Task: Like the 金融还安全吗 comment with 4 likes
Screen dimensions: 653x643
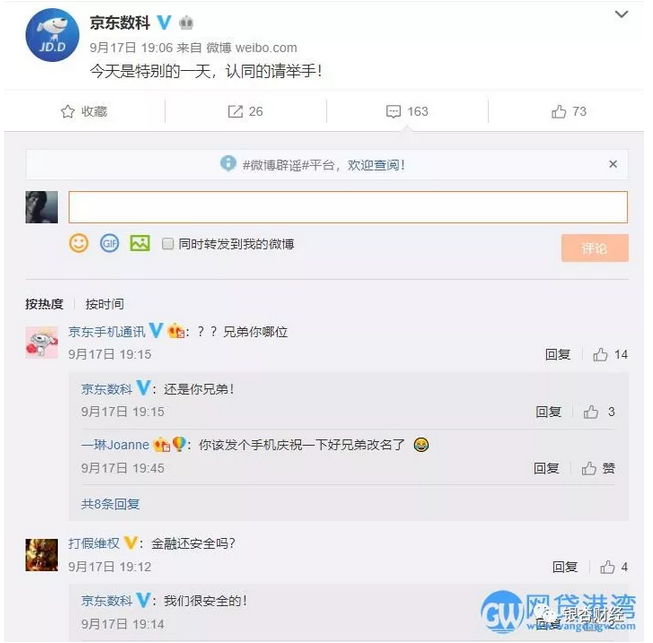Action: tap(607, 567)
